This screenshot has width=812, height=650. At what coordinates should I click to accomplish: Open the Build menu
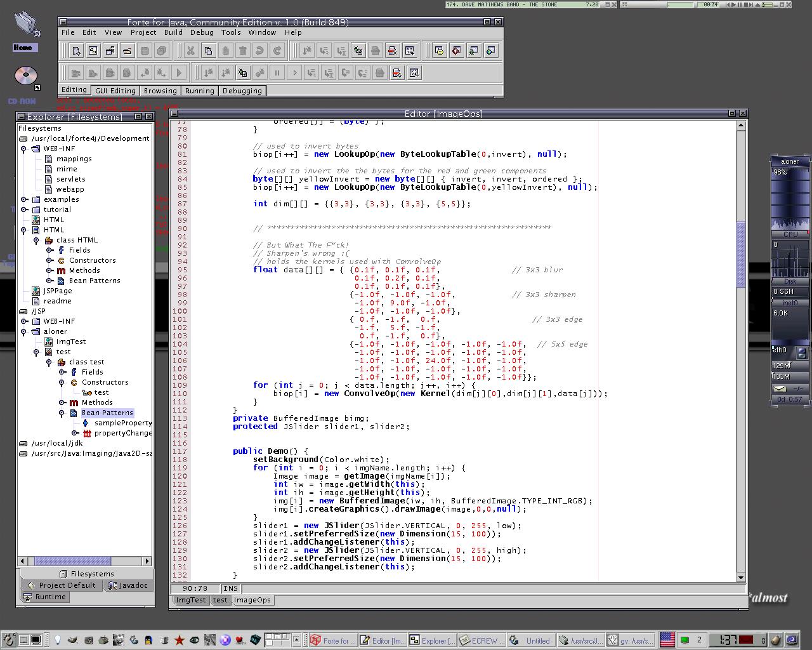pyautogui.click(x=173, y=32)
